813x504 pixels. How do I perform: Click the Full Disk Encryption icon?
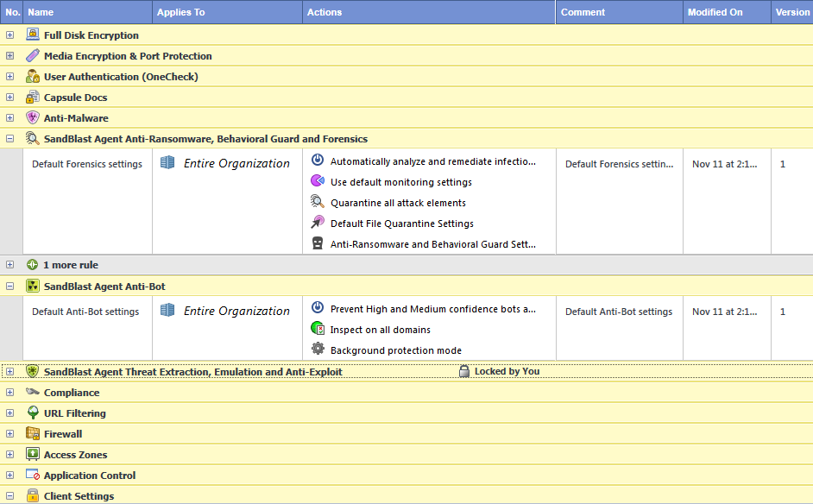click(33, 35)
